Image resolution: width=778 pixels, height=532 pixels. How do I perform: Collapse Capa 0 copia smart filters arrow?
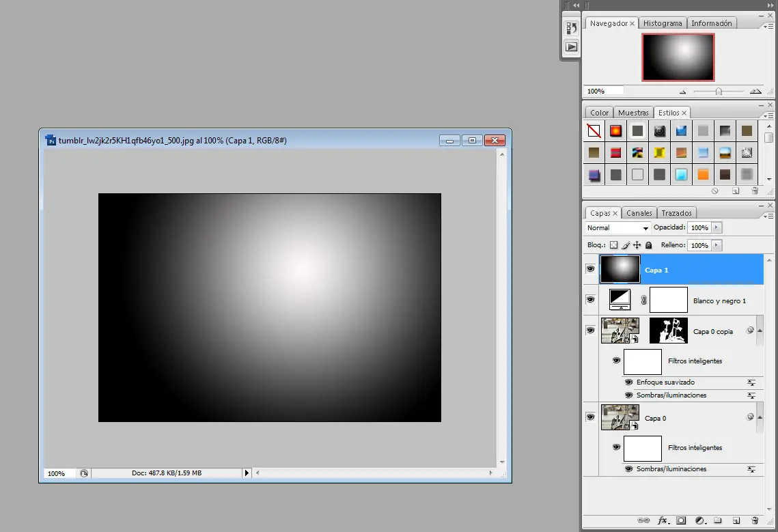pos(760,331)
